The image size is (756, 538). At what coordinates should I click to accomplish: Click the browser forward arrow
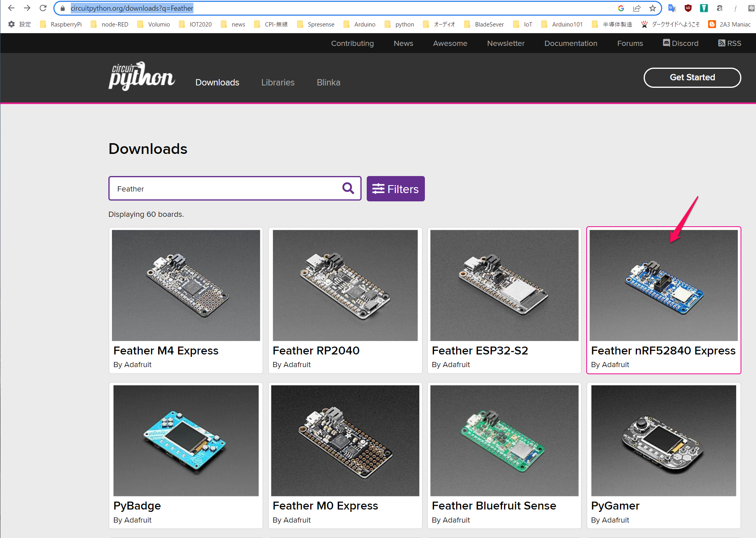pyautogui.click(x=27, y=8)
